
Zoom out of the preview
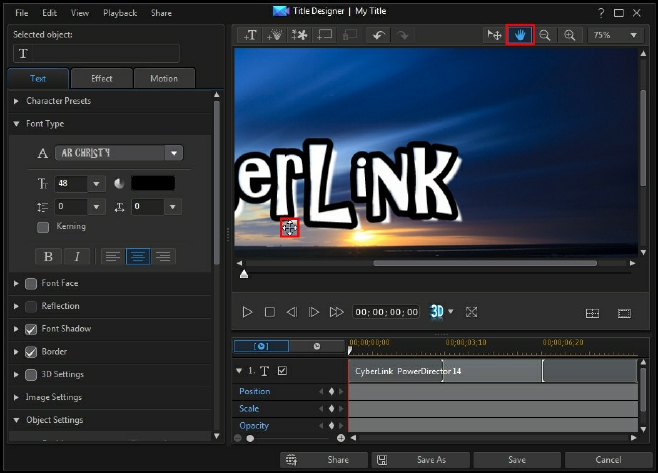click(x=545, y=35)
